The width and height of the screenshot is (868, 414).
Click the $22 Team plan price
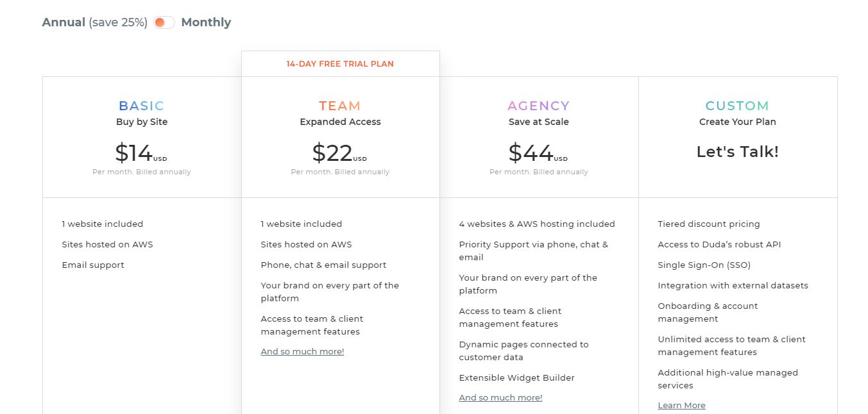tap(333, 153)
